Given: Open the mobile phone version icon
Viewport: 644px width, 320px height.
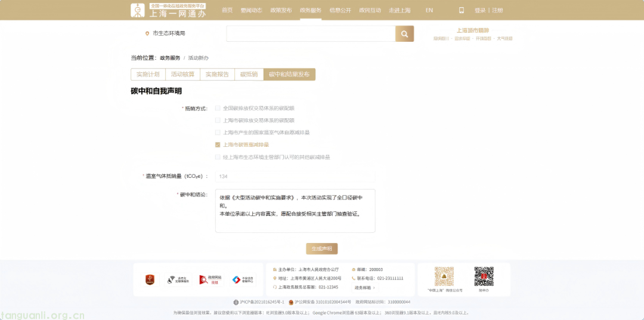Looking at the screenshot, I should pos(461,10).
